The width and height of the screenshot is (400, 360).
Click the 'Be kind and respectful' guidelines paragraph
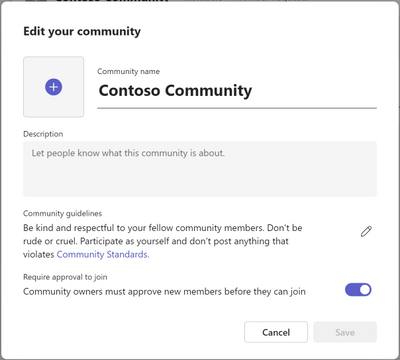[163, 241]
